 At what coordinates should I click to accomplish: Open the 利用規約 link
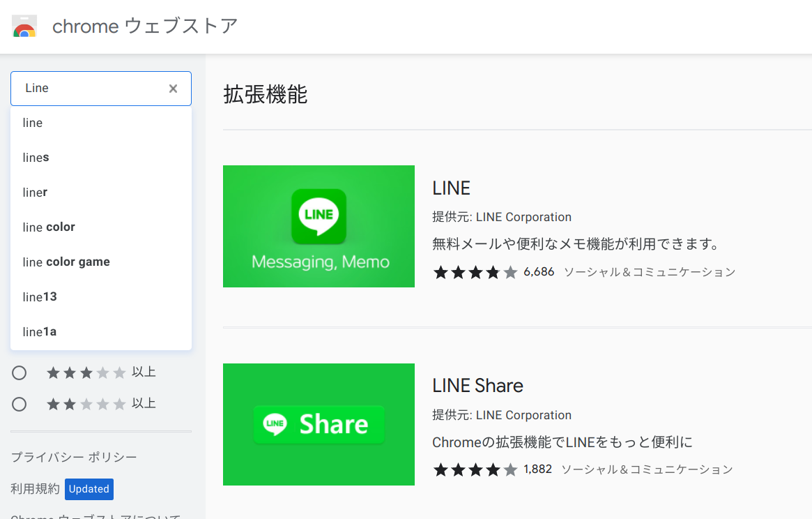(x=36, y=489)
